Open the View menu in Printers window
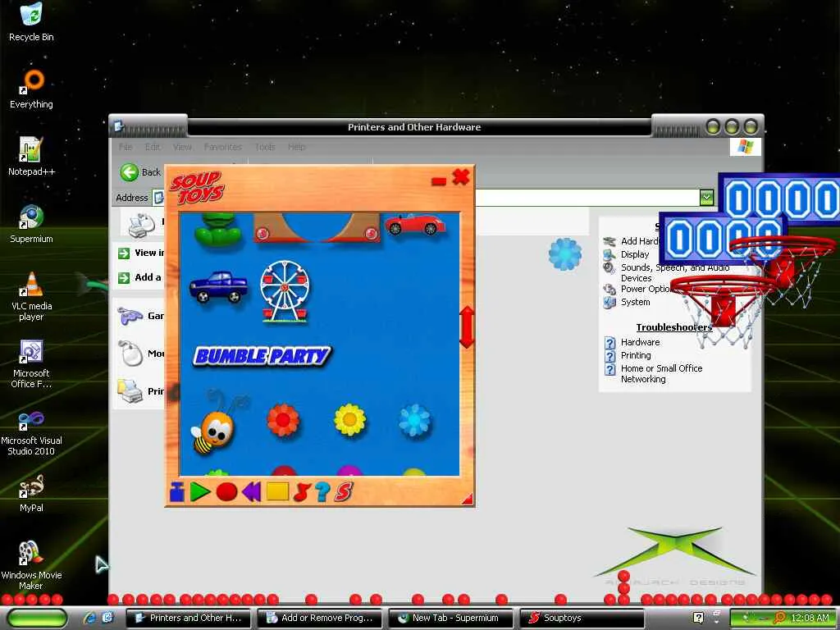Image resolution: width=840 pixels, height=630 pixels. click(182, 147)
